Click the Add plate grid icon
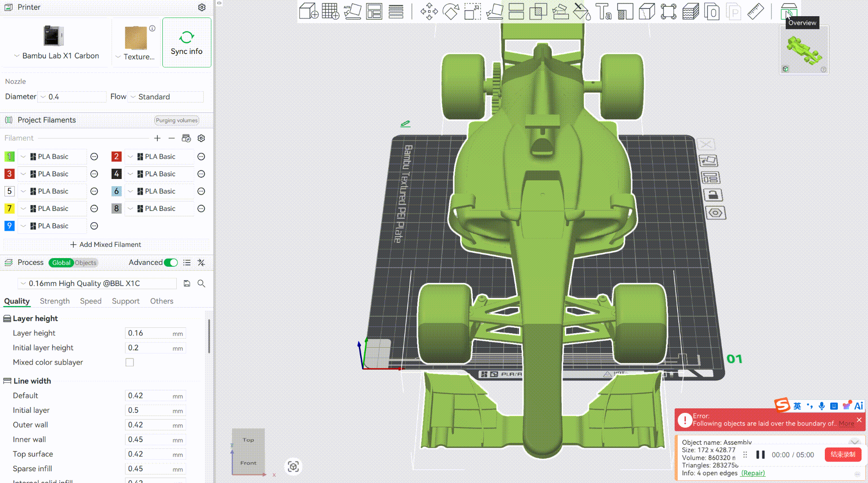The height and width of the screenshot is (483, 868). 331,11
